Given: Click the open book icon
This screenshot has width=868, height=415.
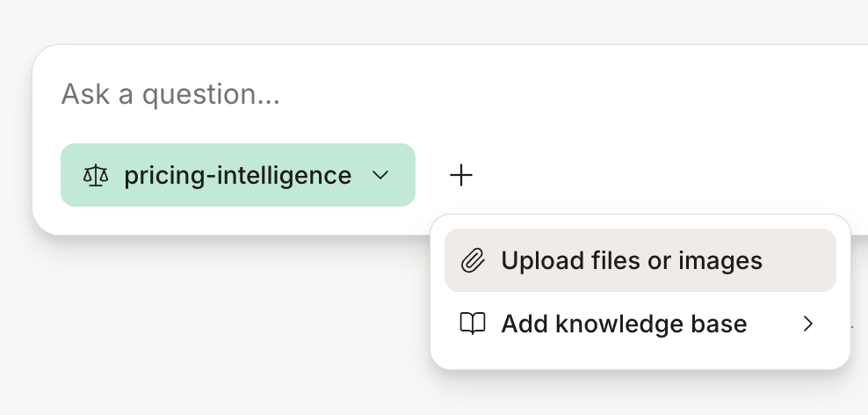Looking at the screenshot, I should click(x=473, y=324).
